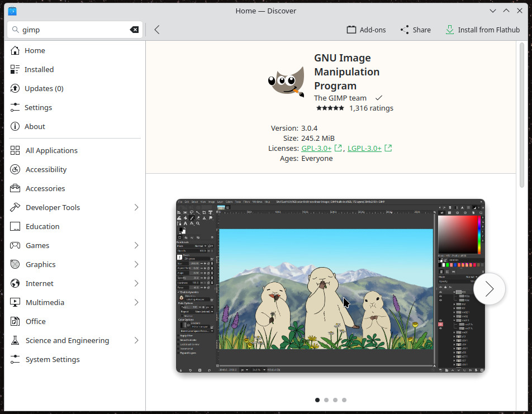Image resolution: width=532 pixels, height=414 pixels.
Task: Click the Accessibility wheelchair icon
Action: (15, 169)
